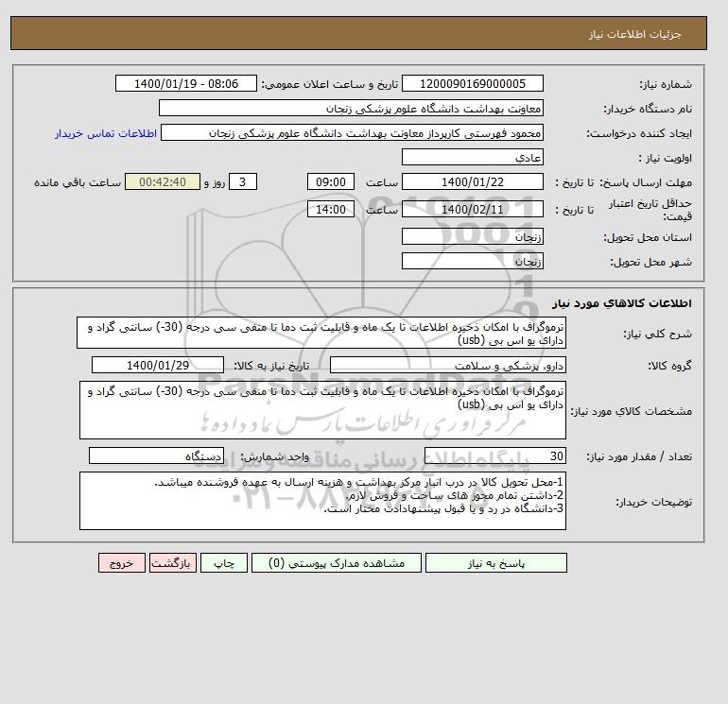Click the تاریخ نیاز به کالا label
This screenshot has width=728, height=704.
click(x=270, y=366)
